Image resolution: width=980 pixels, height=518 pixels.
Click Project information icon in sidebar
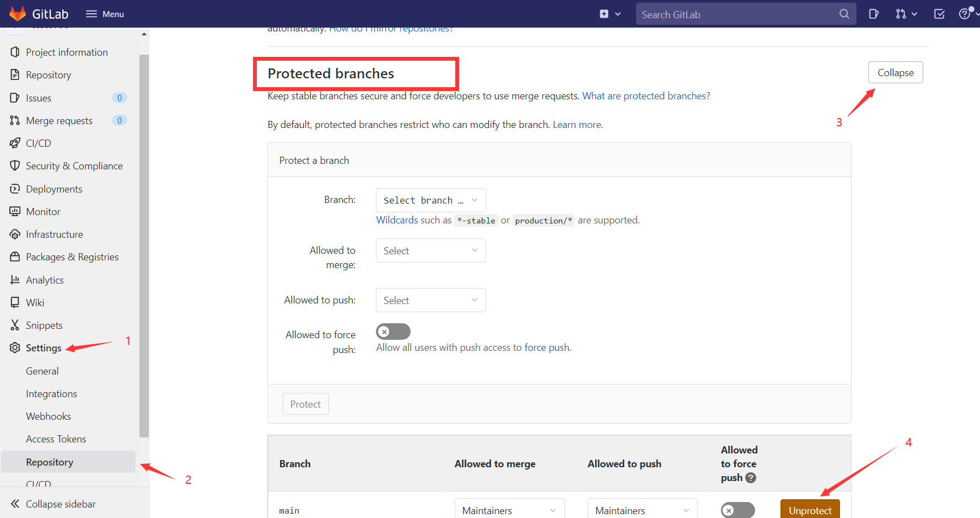pyautogui.click(x=15, y=52)
